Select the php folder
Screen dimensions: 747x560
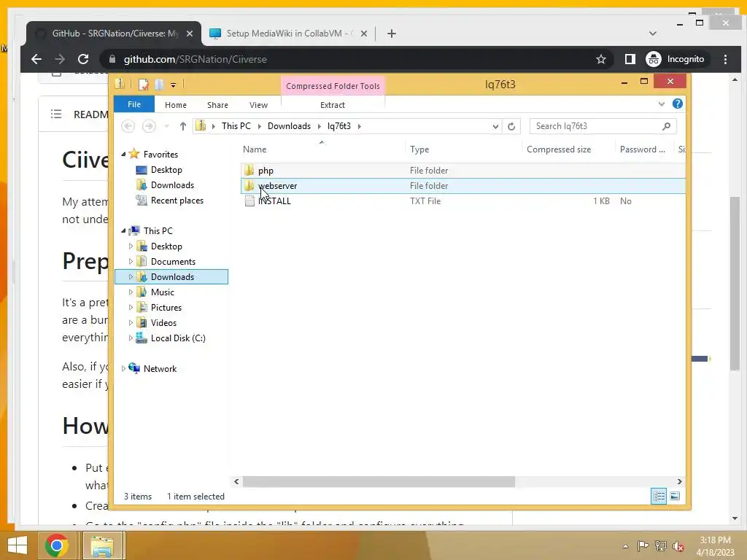tap(266, 171)
